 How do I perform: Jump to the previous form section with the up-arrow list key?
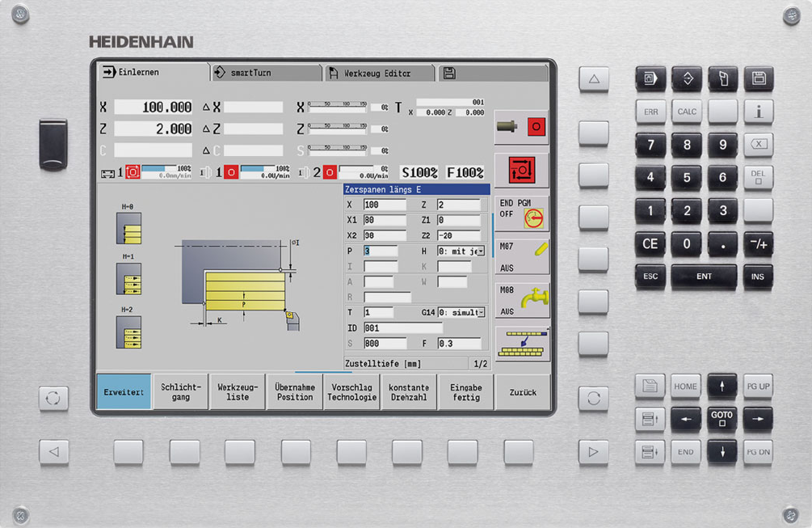(650, 419)
